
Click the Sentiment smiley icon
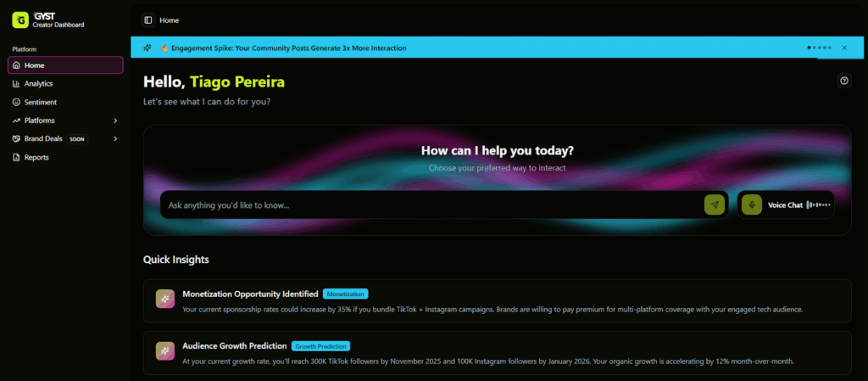tap(16, 102)
